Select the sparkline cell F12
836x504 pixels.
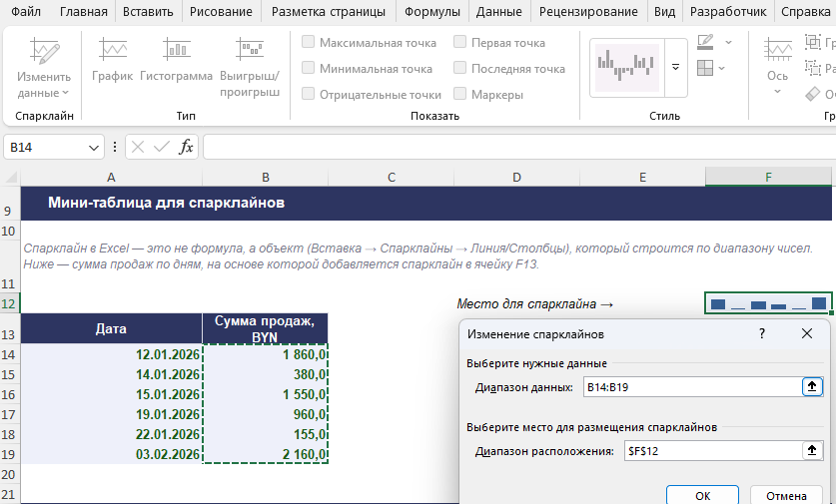click(768, 303)
